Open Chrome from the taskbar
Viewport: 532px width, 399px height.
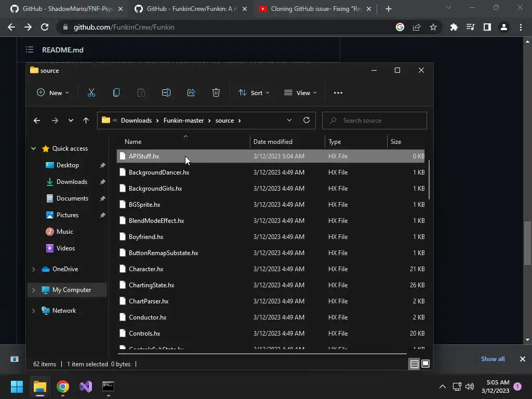[x=63, y=387]
